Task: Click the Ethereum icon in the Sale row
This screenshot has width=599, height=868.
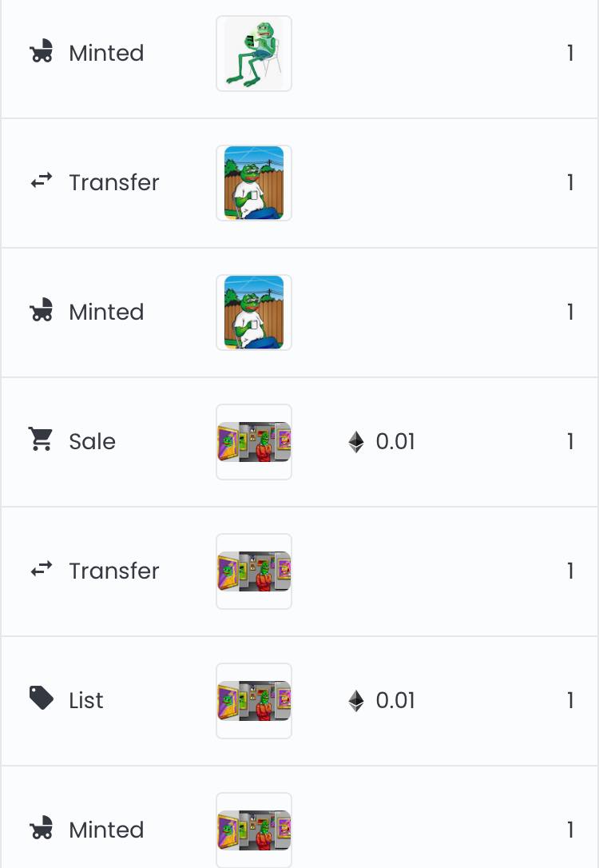Action: (x=356, y=442)
